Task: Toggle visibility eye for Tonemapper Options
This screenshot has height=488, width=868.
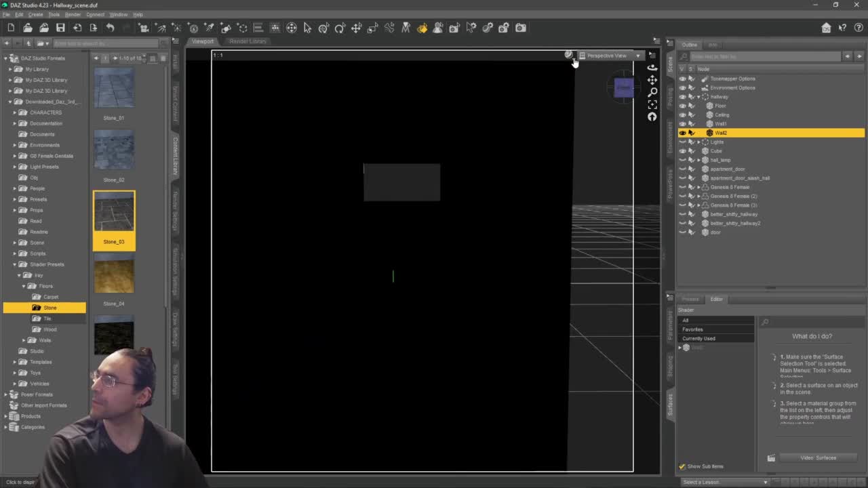Action: 682,79
